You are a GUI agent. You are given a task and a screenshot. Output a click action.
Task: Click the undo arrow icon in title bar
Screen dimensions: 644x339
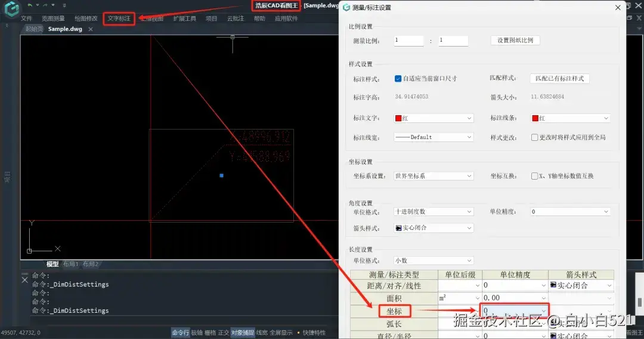[30, 5]
